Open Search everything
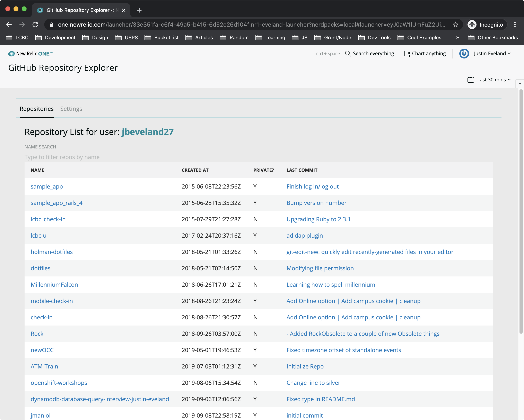 pyautogui.click(x=369, y=53)
